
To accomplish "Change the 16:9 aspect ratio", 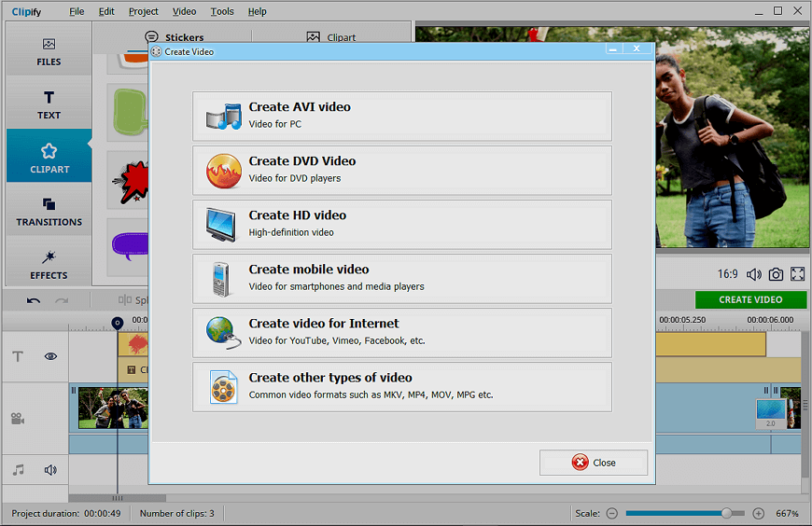I will pos(727,274).
